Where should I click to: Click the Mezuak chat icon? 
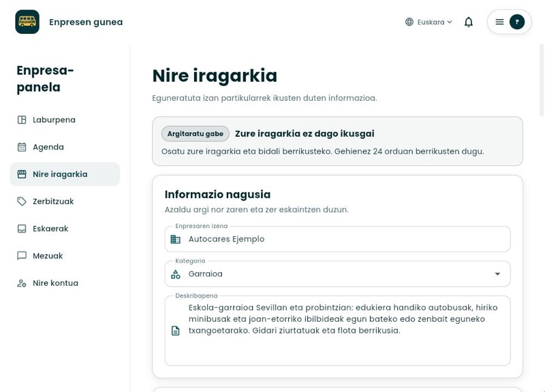coord(22,256)
